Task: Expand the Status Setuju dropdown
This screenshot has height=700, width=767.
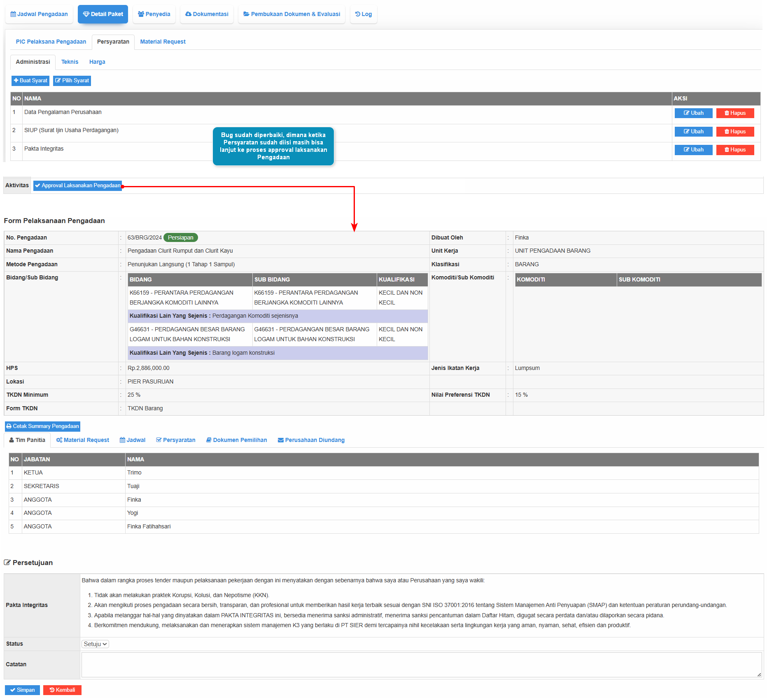Action: (95, 644)
